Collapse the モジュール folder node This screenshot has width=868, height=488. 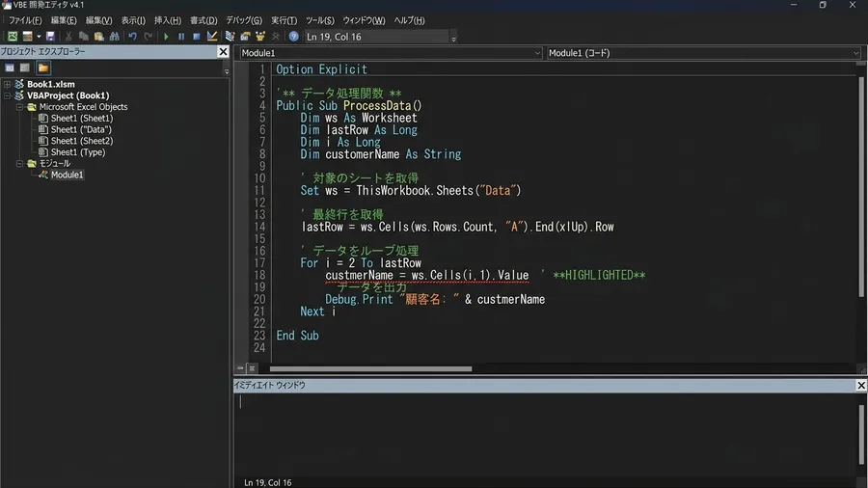click(x=19, y=163)
